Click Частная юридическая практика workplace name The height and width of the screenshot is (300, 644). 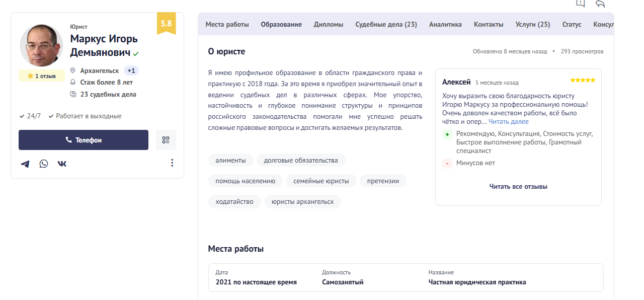tap(477, 282)
